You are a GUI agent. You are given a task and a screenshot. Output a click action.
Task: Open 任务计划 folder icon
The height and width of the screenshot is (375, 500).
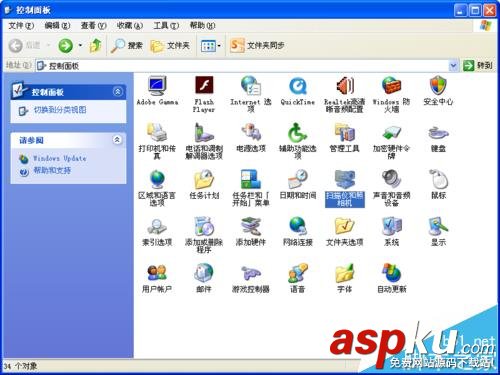(204, 179)
